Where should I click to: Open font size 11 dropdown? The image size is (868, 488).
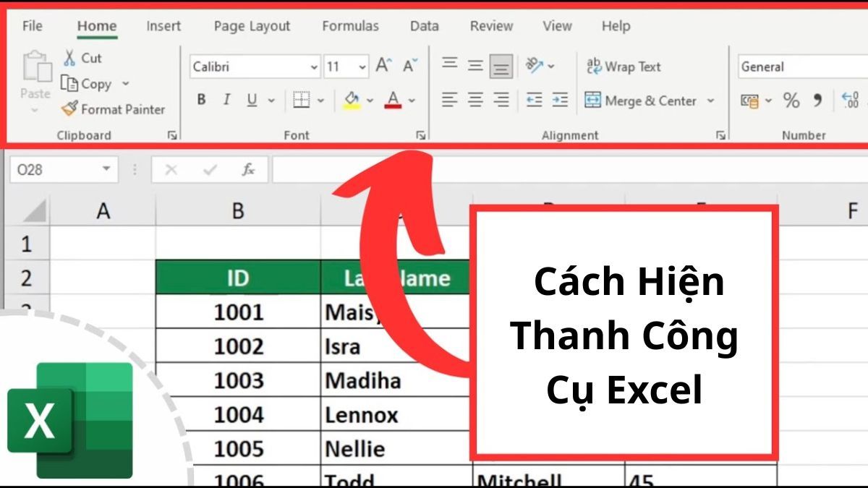point(362,67)
